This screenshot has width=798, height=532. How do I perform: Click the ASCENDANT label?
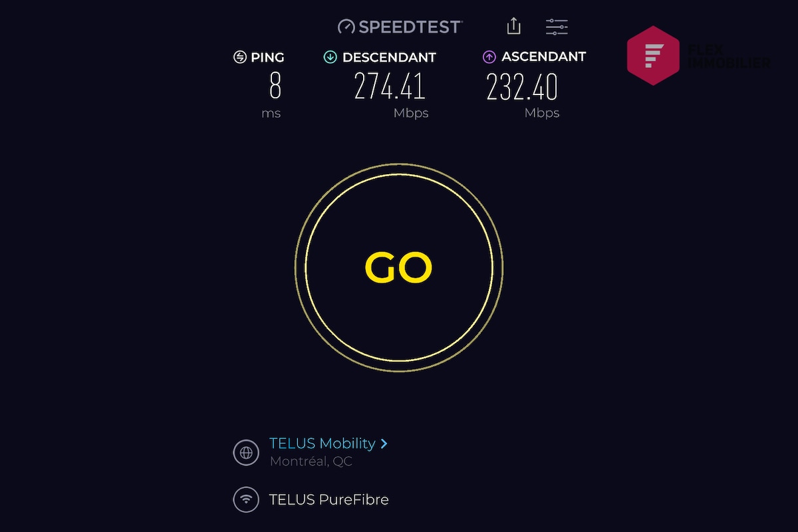(544, 57)
